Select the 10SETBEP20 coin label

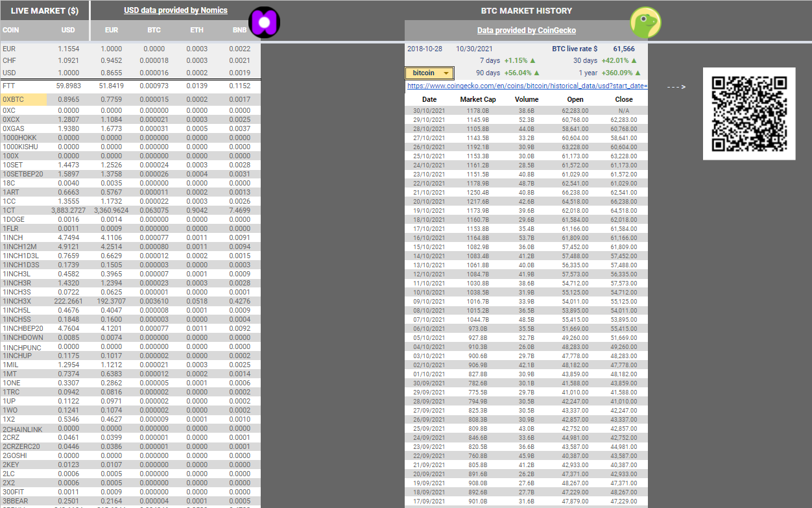(x=23, y=174)
